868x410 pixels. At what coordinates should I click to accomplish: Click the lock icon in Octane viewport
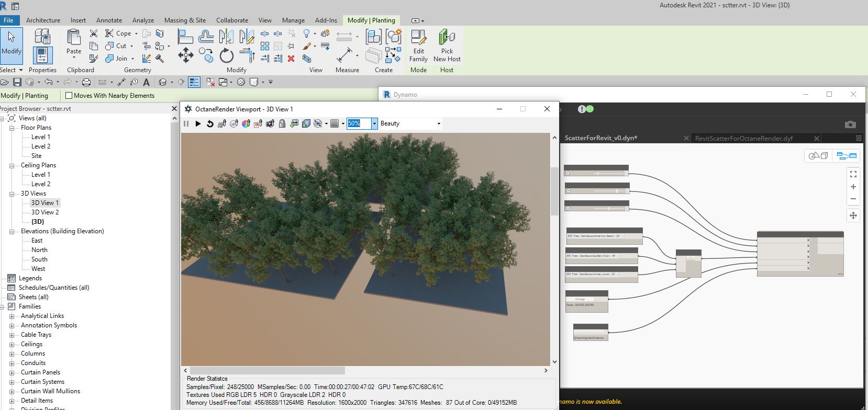pyautogui.click(x=282, y=124)
